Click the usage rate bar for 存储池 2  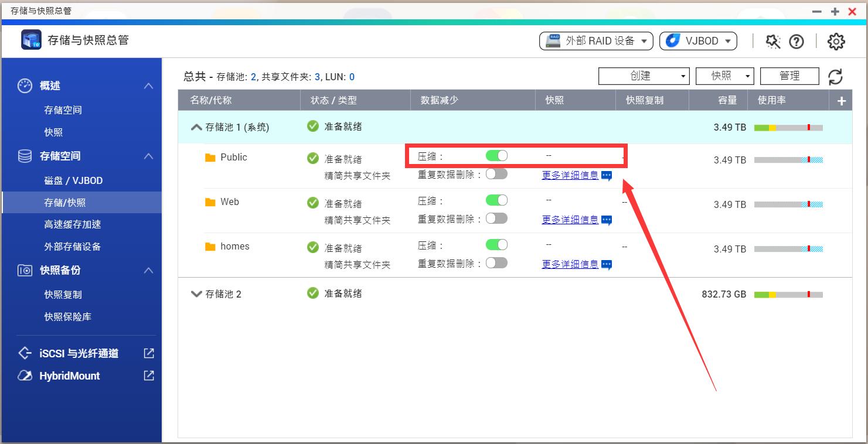point(788,293)
